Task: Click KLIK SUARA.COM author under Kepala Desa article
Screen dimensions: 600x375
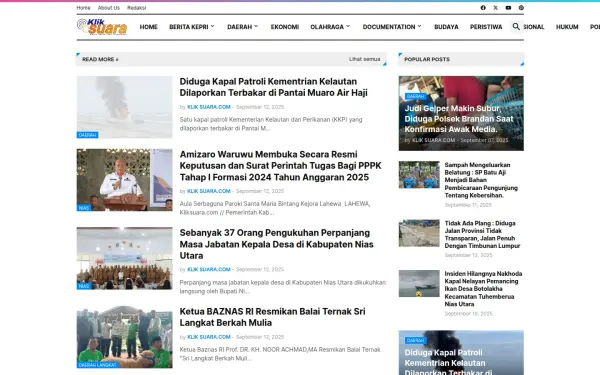Action: click(x=209, y=269)
